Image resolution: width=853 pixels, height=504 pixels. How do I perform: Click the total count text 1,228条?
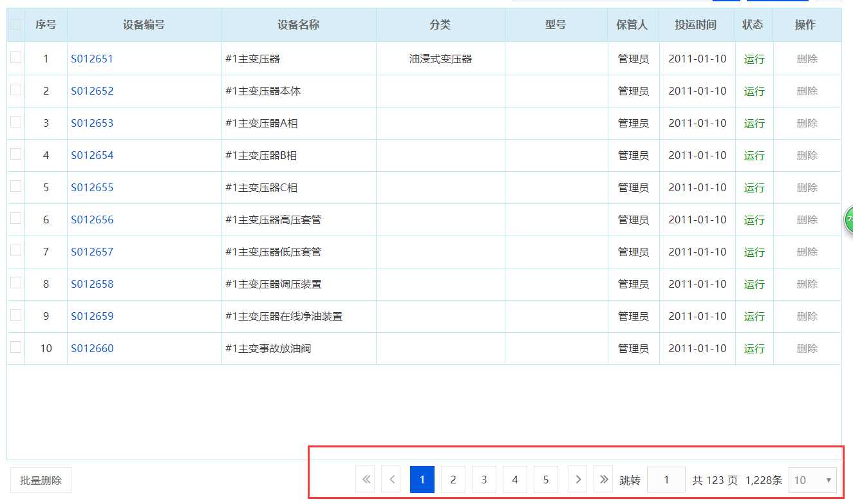tap(764, 480)
